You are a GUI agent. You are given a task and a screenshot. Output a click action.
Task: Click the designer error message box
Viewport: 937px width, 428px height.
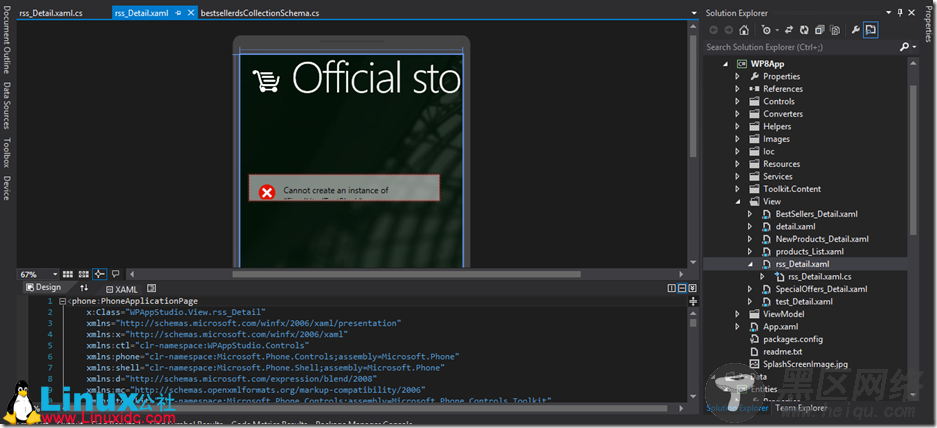(x=344, y=188)
